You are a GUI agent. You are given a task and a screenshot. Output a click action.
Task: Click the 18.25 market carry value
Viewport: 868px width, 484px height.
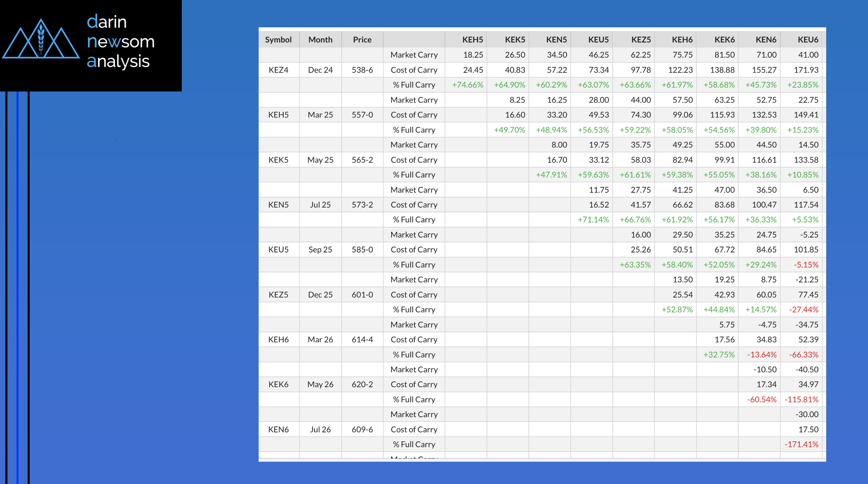point(473,55)
